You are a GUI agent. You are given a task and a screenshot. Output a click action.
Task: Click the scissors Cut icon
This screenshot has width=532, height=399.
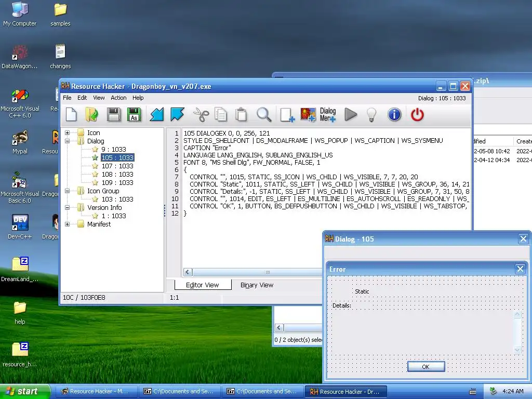(201, 115)
